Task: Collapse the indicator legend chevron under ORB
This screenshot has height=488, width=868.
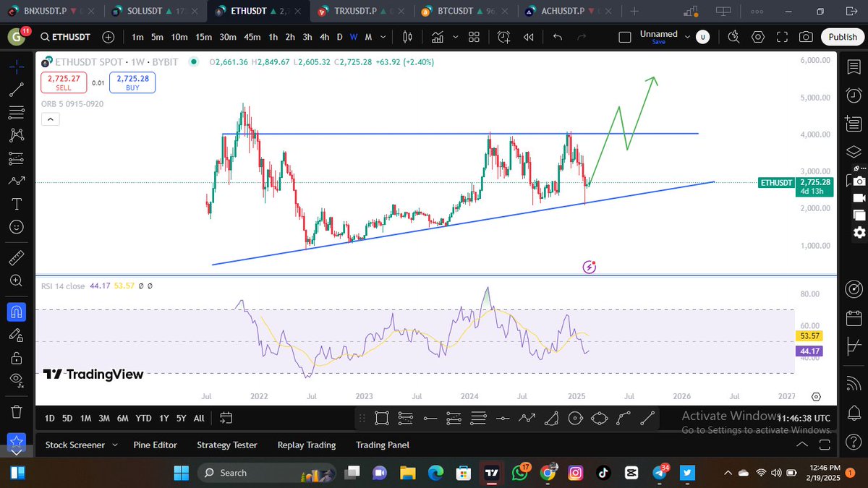Action: (x=51, y=120)
